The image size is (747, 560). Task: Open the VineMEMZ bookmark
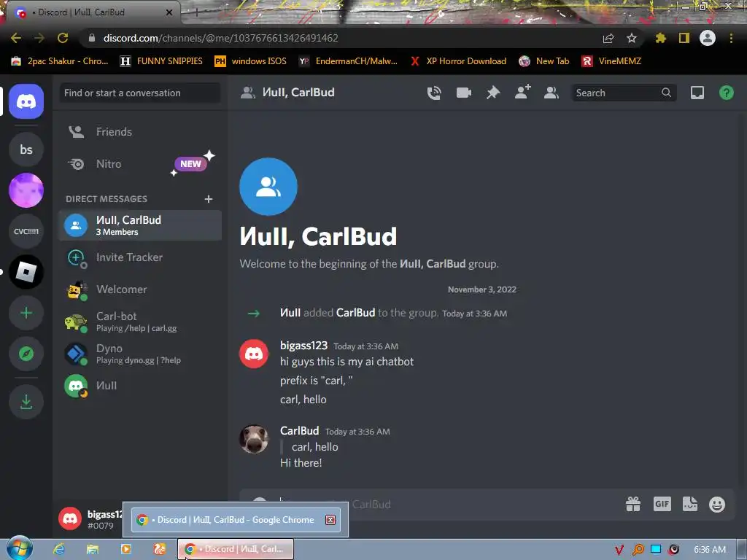point(611,61)
